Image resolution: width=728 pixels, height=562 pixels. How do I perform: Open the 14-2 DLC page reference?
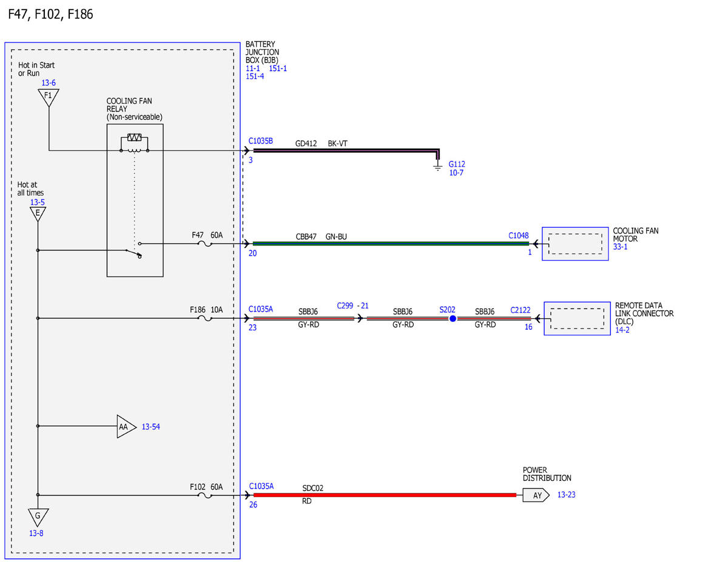pos(623,330)
